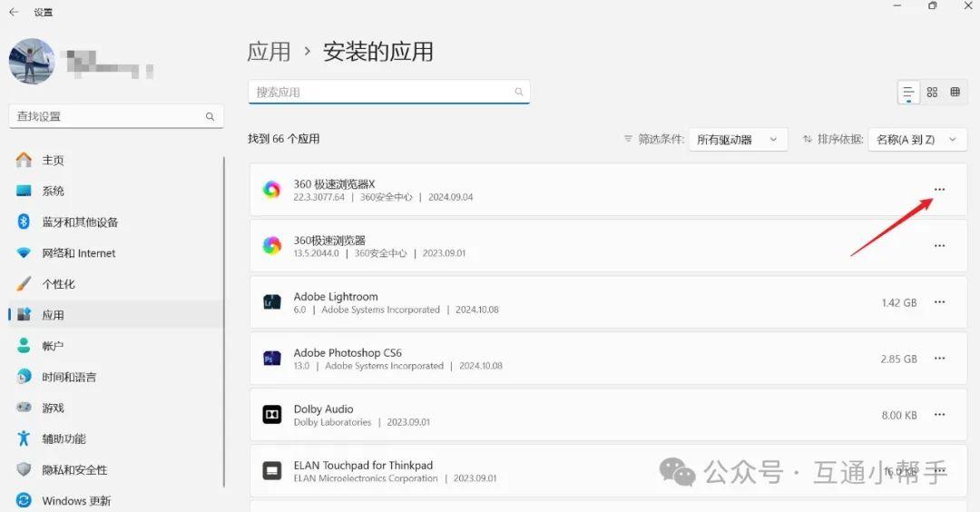Image resolution: width=980 pixels, height=512 pixels.
Task: Click the 游戏 controller icon
Action: (24, 407)
